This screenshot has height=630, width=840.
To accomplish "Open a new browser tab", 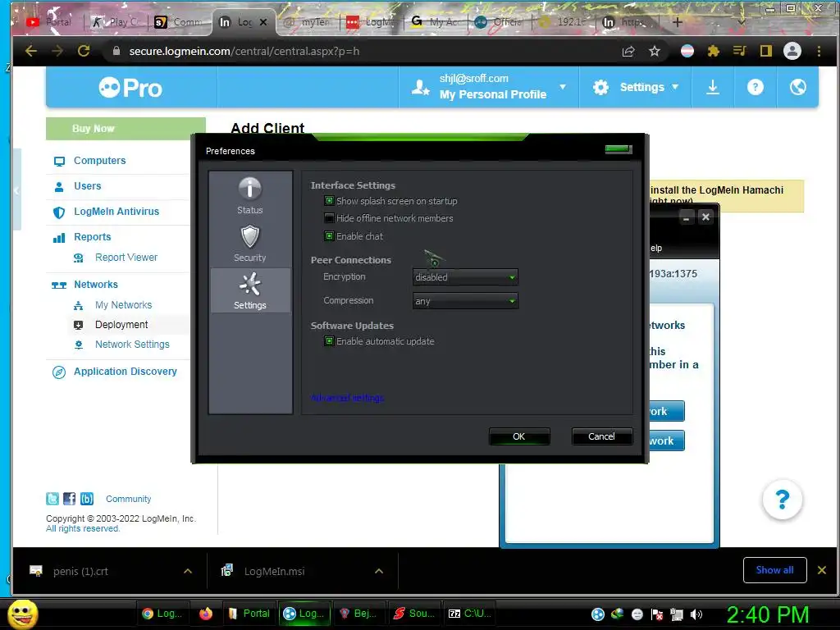I will 677,22.
